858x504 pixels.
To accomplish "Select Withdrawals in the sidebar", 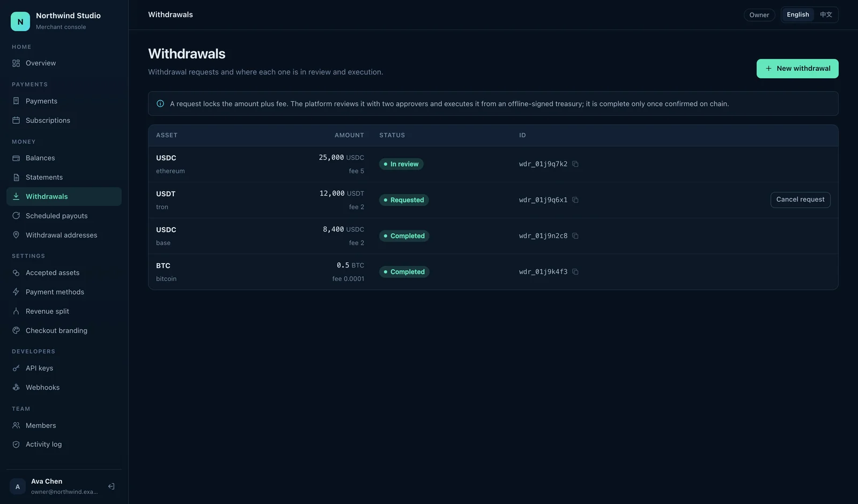I will (64, 197).
